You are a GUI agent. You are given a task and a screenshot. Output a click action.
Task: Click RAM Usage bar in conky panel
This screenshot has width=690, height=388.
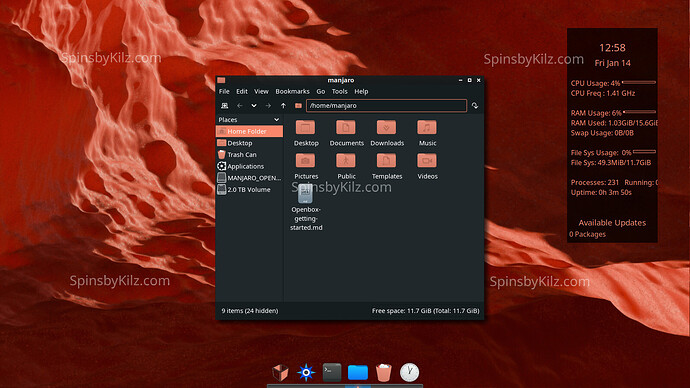pos(640,112)
